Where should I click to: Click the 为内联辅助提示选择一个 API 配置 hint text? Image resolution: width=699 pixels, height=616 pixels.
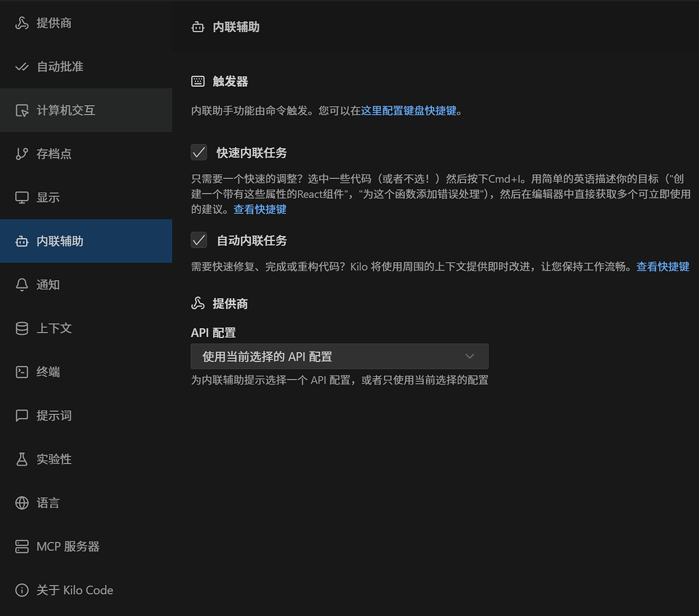click(340, 380)
